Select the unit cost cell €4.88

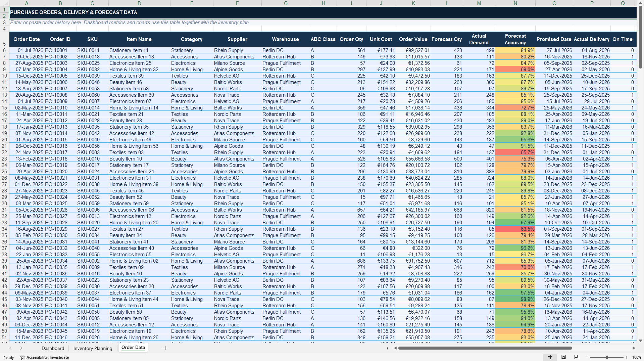[381, 248]
